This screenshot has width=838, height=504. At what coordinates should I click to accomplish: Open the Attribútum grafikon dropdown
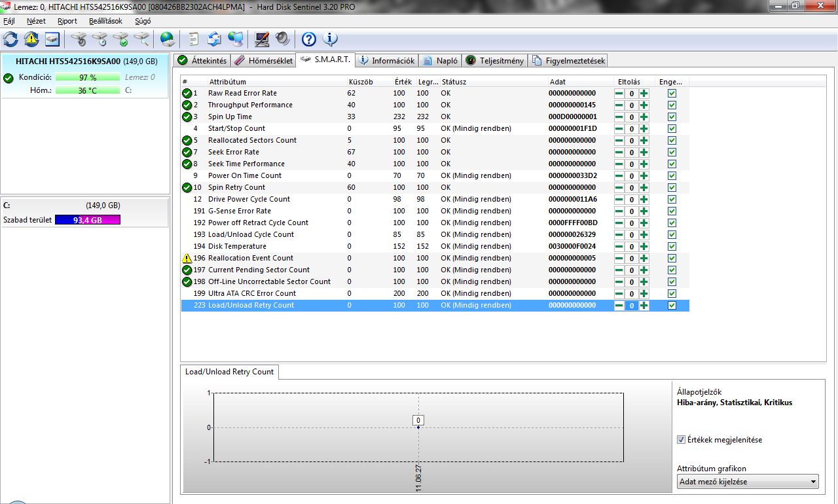pos(748,482)
